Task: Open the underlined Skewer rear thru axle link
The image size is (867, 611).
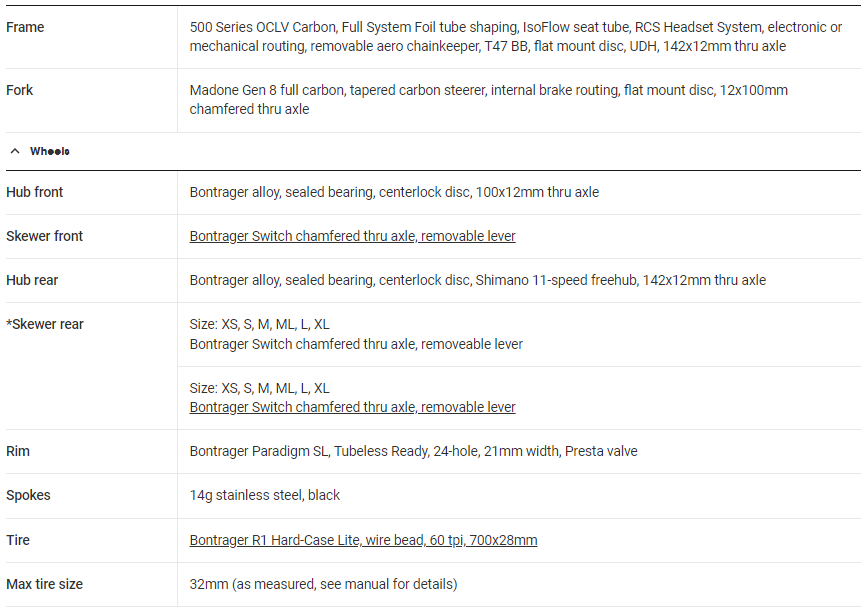Action: [x=352, y=407]
